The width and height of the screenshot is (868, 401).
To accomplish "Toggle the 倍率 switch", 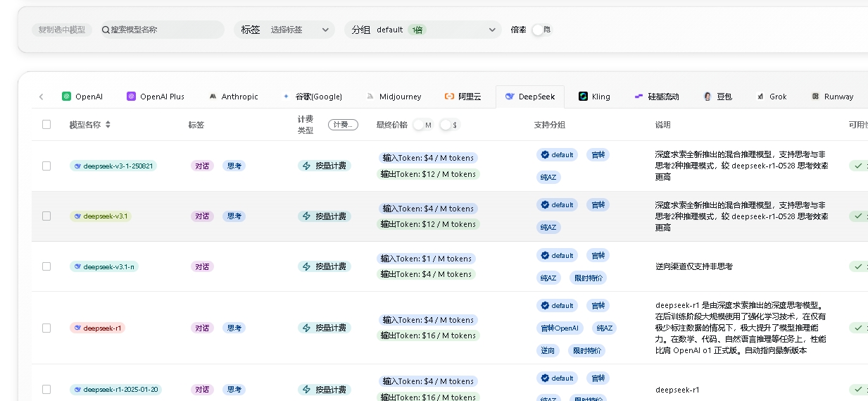I will 541,30.
